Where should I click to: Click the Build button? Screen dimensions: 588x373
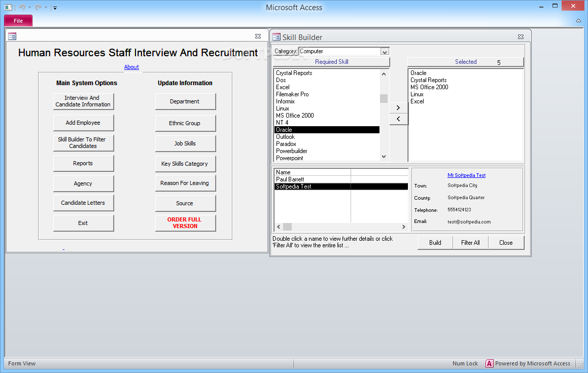click(x=435, y=243)
